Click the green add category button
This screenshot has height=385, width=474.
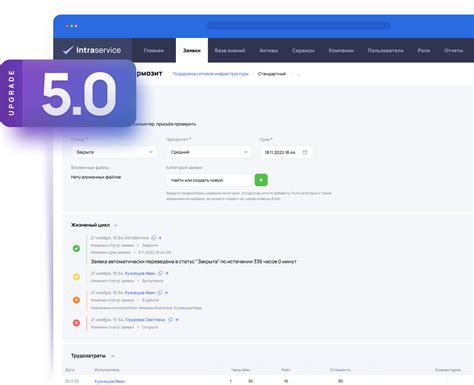261,180
